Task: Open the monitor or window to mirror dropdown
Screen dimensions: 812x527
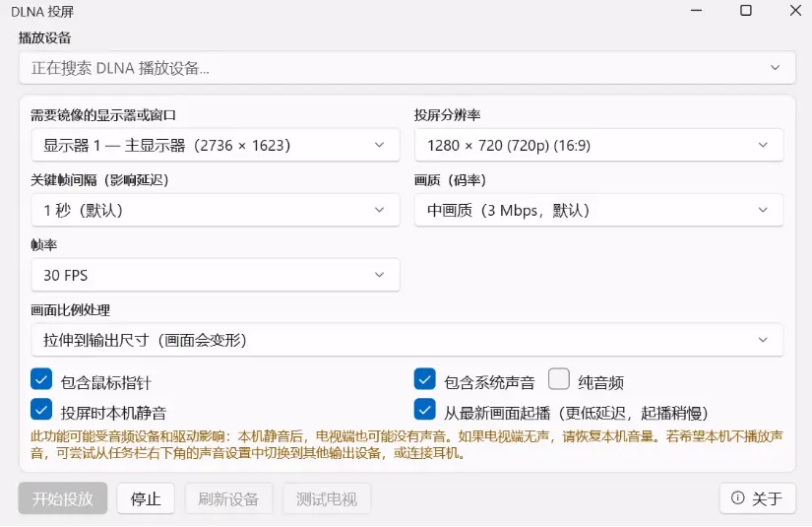Action: [216, 145]
